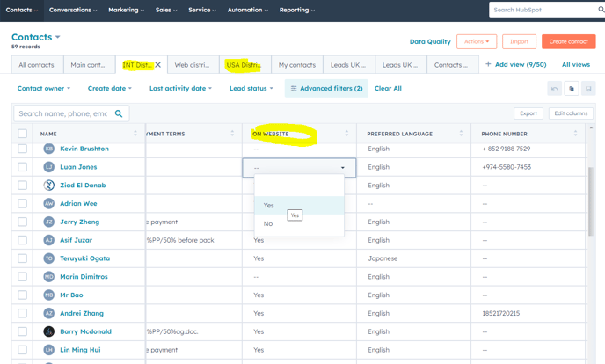Viewport: 605px width, 364px height.
Task: Click the Create contact button
Action: tap(568, 41)
